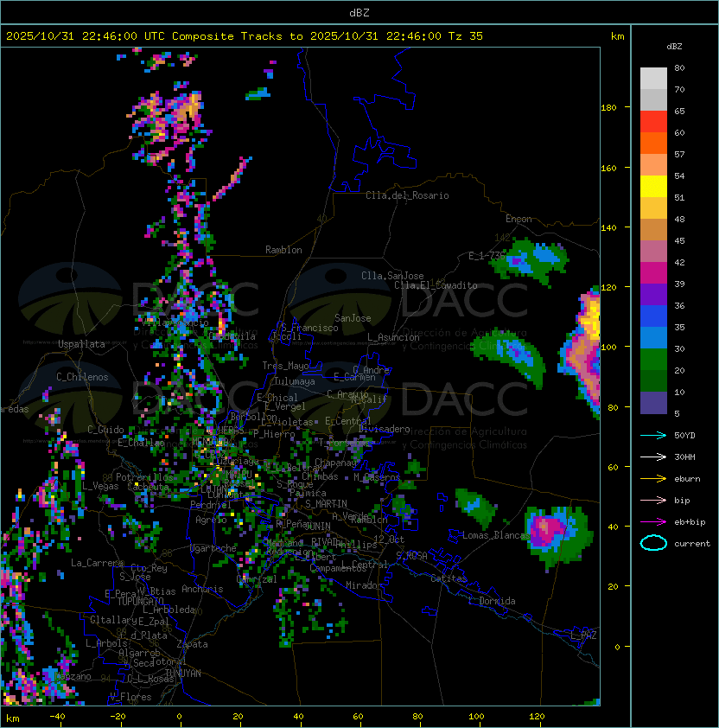Viewport: 719px width, 728px height.
Task: Click the Ugarteche place label
Action: pos(213,548)
